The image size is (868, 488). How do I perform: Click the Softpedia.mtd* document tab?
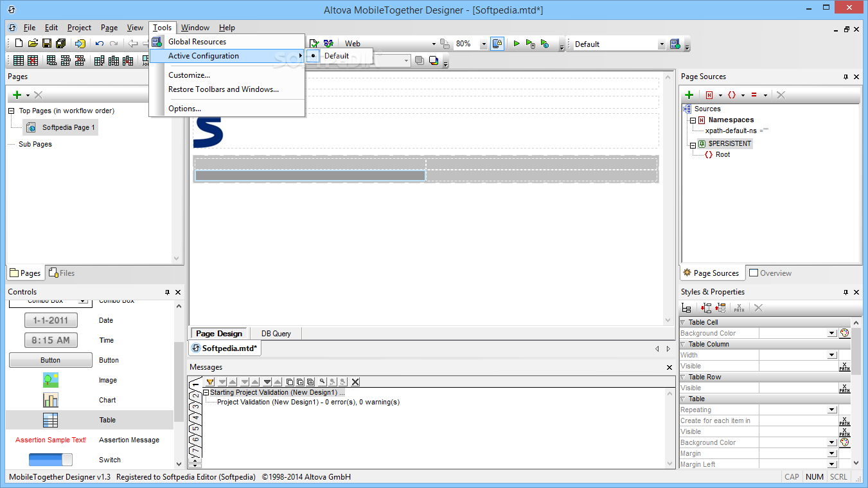tap(226, 348)
